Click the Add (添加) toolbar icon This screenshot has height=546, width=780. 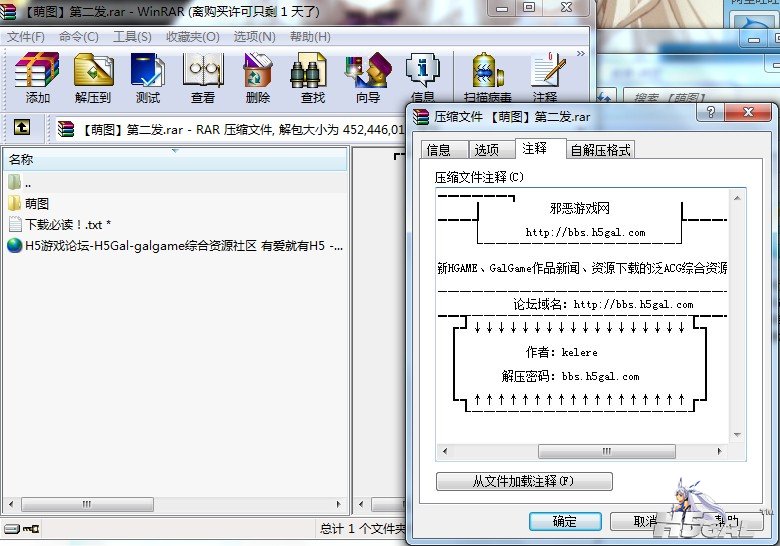[x=37, y=78]
